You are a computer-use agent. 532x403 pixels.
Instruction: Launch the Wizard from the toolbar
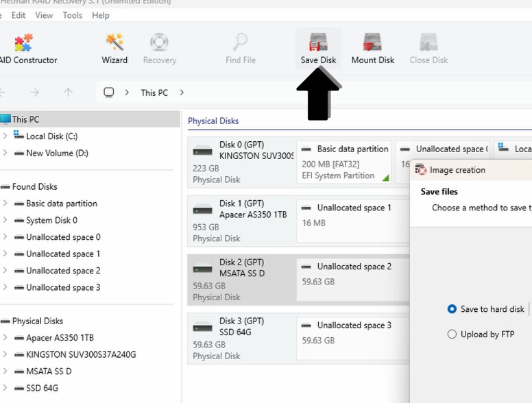[114, 49]
